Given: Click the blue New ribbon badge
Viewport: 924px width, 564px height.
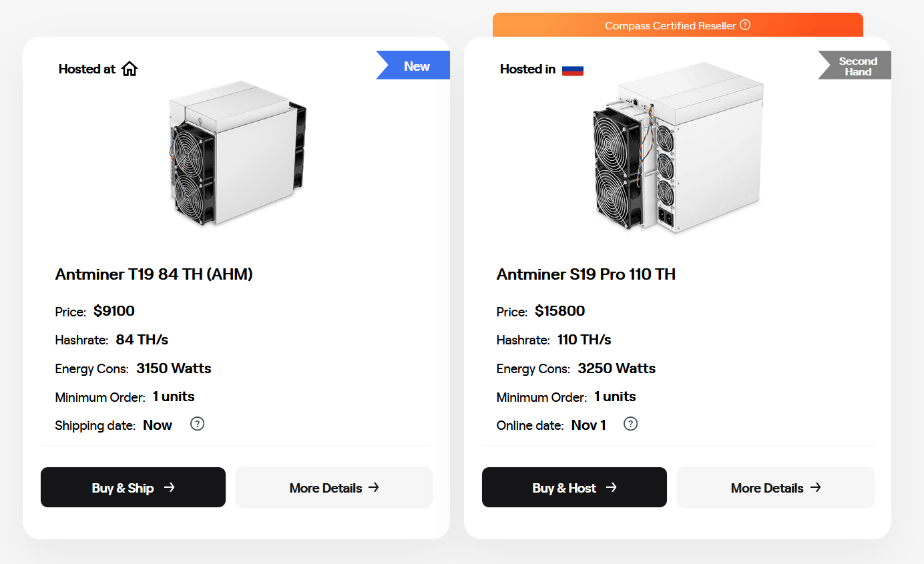Looking at the screenshot, I should coord(416,66).
